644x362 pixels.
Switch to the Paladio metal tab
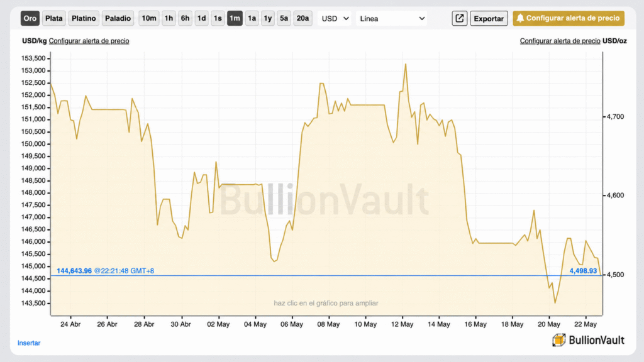tap(118, 18)
